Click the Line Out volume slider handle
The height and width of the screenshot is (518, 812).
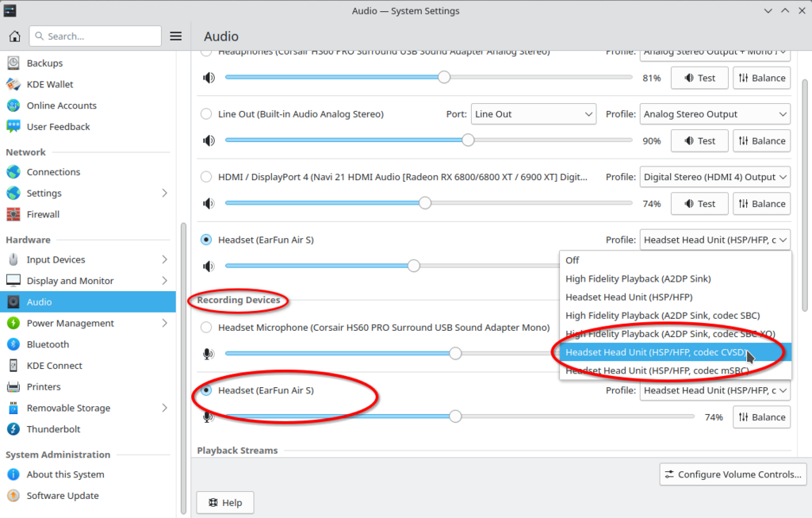(468, 140)
